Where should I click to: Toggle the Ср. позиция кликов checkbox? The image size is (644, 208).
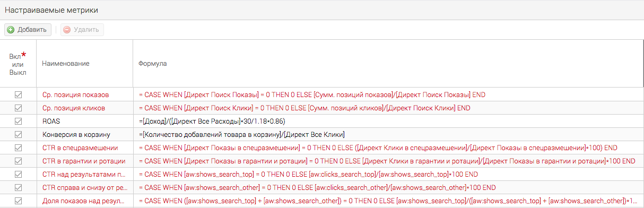[x=18, y=108]
